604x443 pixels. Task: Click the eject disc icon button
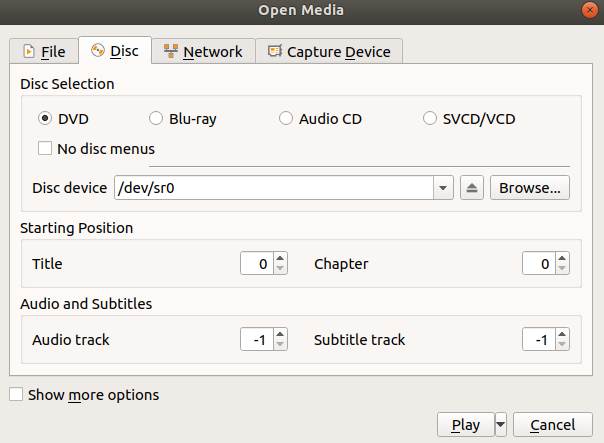pos(473,187)
